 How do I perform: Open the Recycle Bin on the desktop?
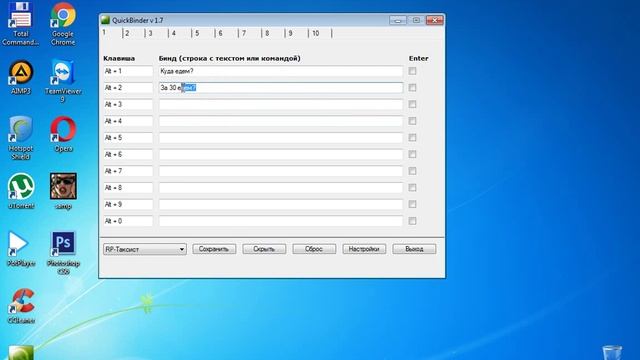coord(612,352)
